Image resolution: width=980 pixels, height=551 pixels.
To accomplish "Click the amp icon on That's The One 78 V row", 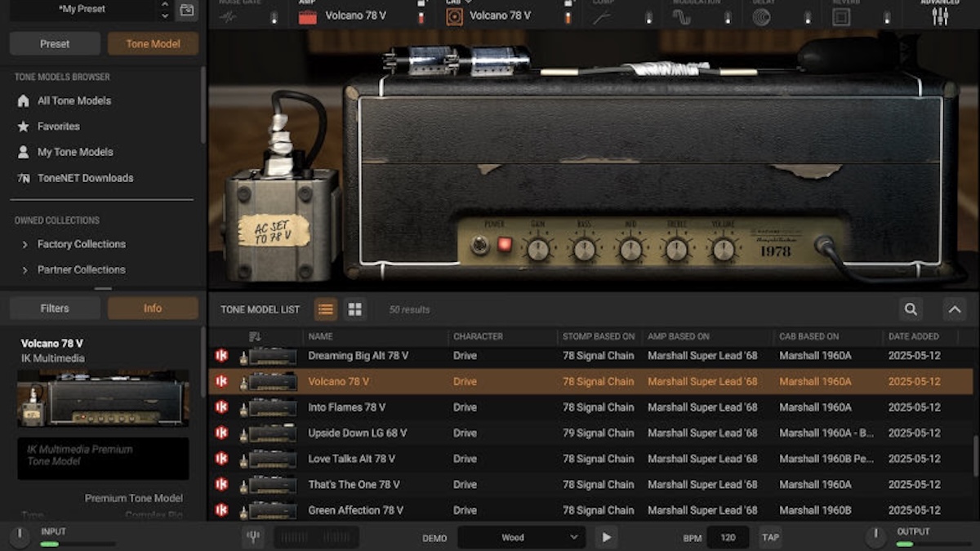I will click(x=269, y=485).
